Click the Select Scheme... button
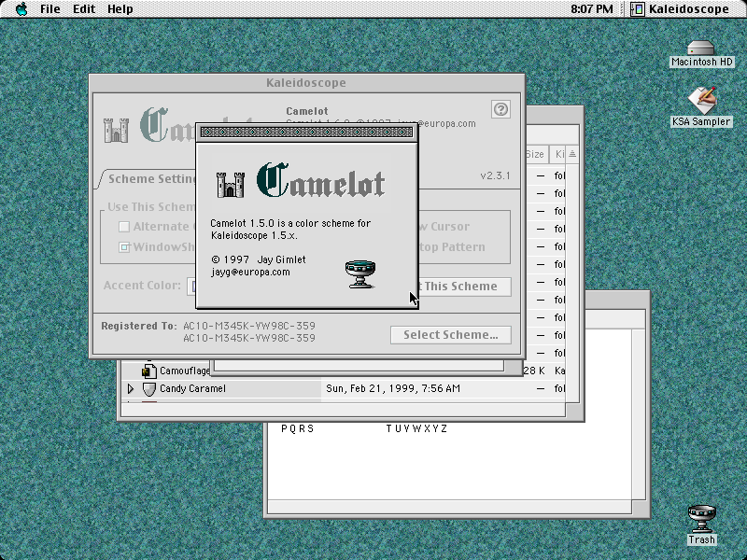 (x=451, y=335)
